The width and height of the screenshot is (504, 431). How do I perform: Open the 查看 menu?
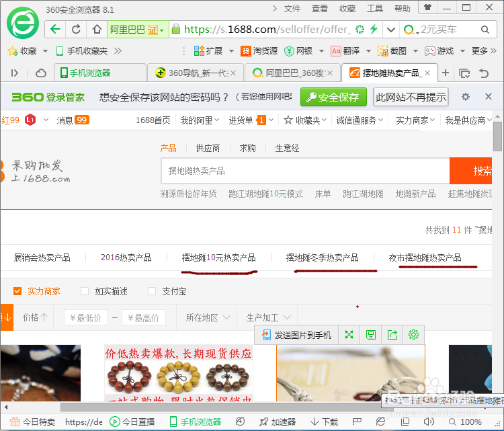[319, 8]
